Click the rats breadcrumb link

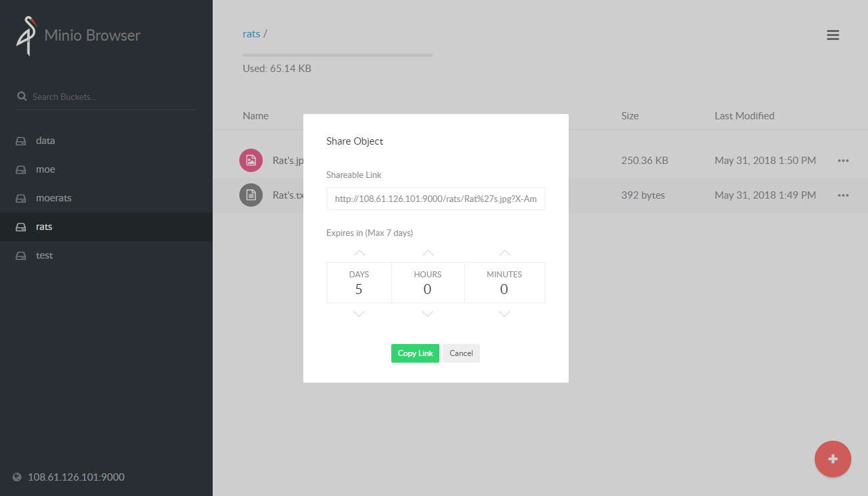[251, 33]
